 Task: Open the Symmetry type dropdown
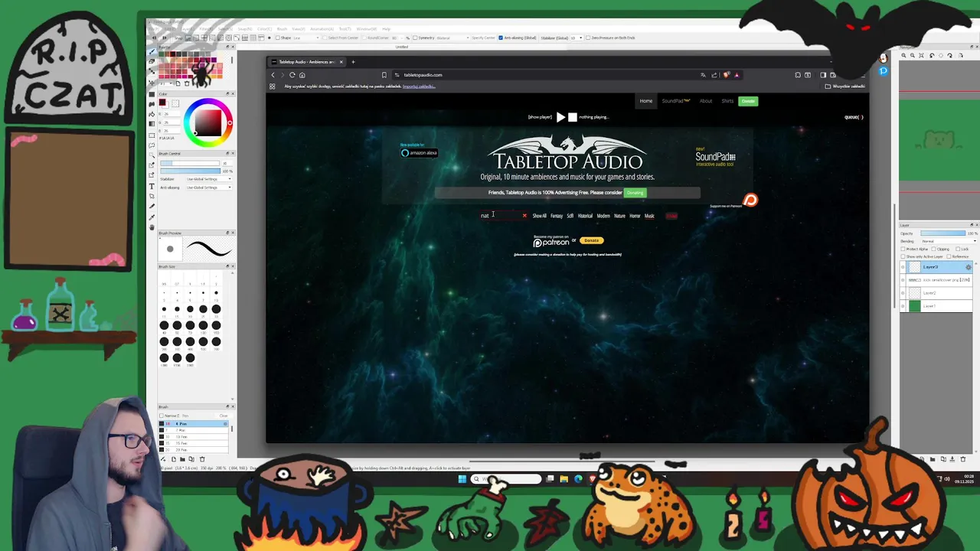pyautogui.click(x=453, y=37)
